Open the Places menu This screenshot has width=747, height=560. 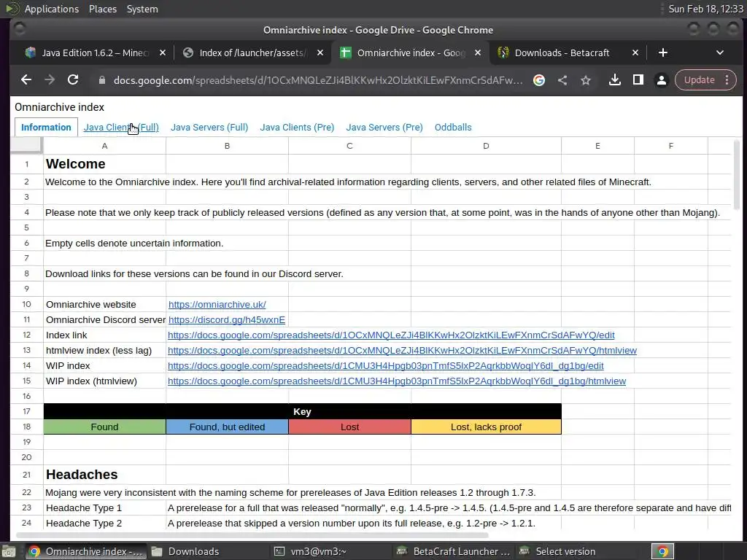103,9
